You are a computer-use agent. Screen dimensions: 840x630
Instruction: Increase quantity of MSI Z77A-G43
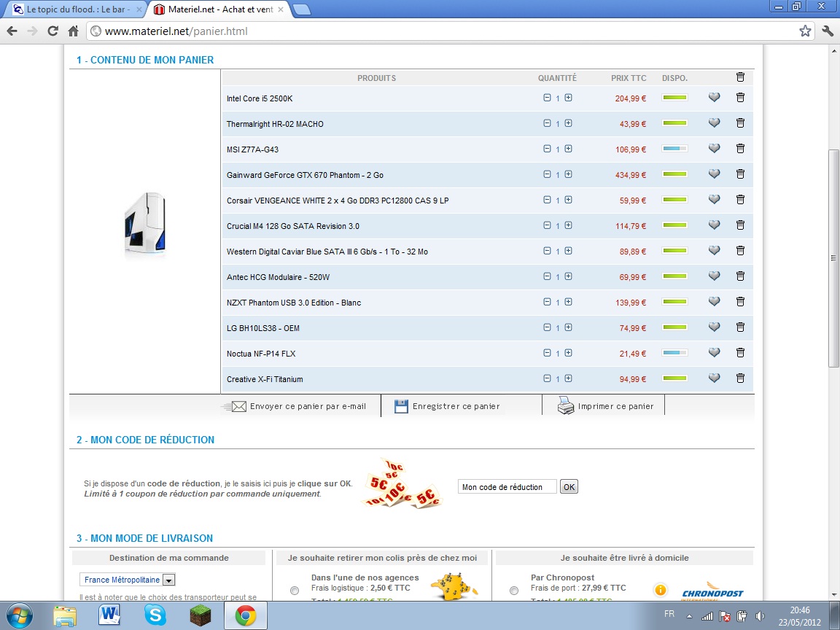[x=568, y=149]
